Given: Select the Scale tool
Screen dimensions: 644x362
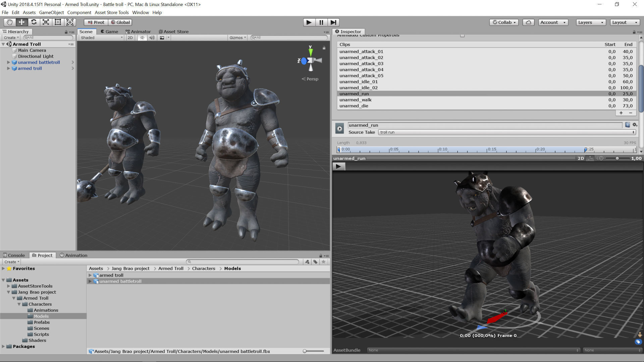Looking at the screenshot, I should [x=46, y=22].
